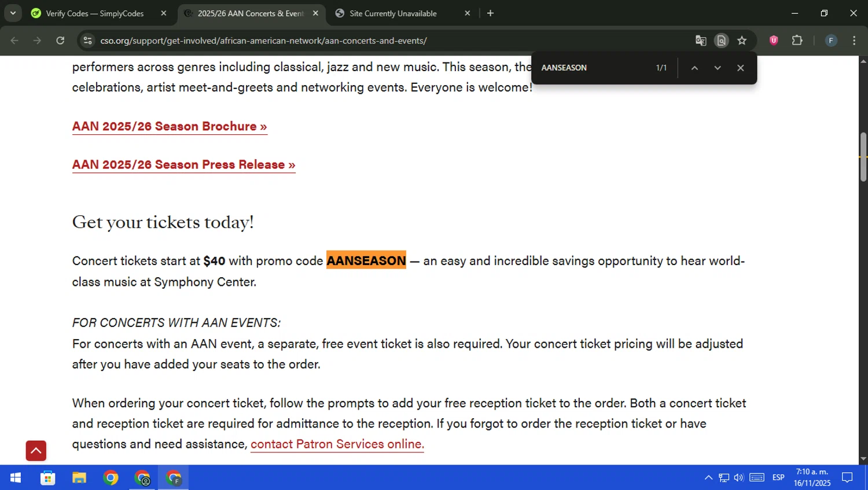Viewport: 868px width, 490px height.
Task: Open AAN 2025/26 Season Press Release link
Action: [x=183, y=165]
